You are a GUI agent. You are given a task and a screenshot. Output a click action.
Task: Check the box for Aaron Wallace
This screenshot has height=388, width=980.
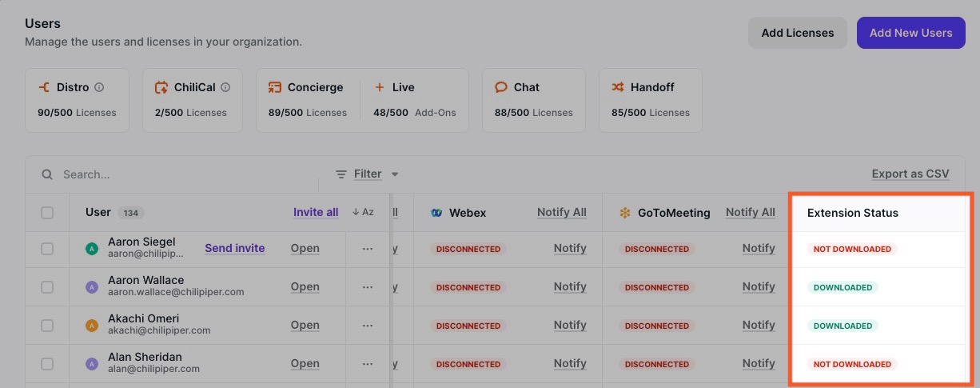click(x=47, y=286)
